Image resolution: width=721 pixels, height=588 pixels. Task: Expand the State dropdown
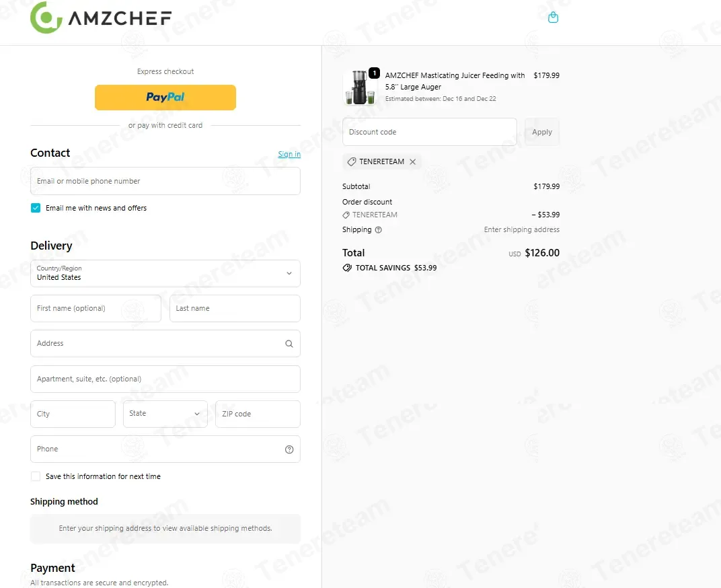[x=165, y=414]
